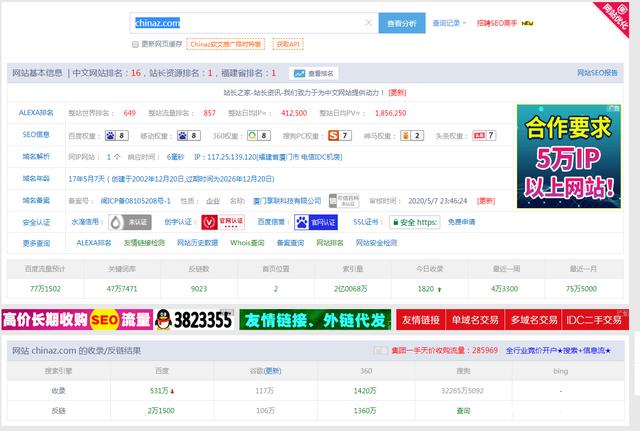Open the 网站历史数据 link
The image size is (640, 431).
click(x=197, y=243)
